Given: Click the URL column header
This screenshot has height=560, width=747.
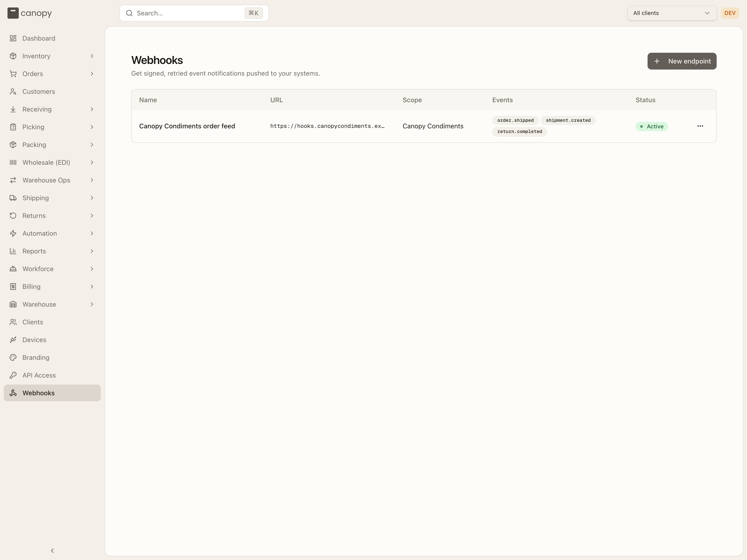Looking at the screenshot, I should [277, 100].
